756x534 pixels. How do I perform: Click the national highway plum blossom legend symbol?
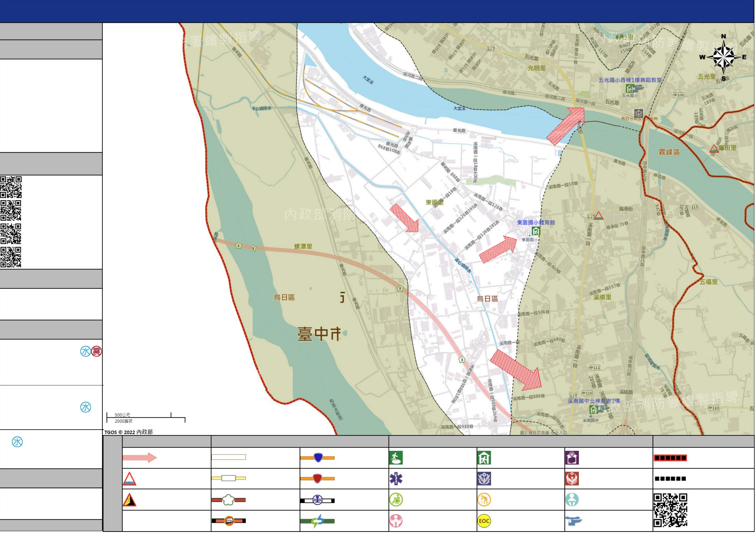pyautogui.click(x=229, y=500)
